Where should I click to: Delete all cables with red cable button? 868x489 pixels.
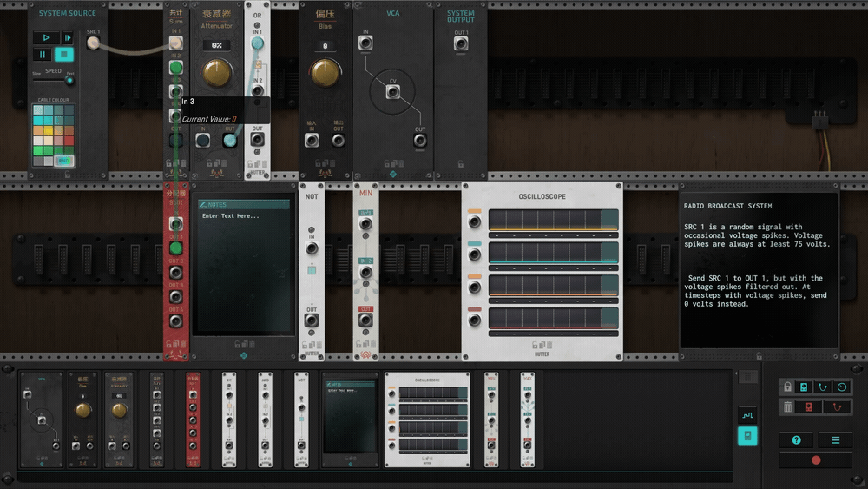(837, 407)
